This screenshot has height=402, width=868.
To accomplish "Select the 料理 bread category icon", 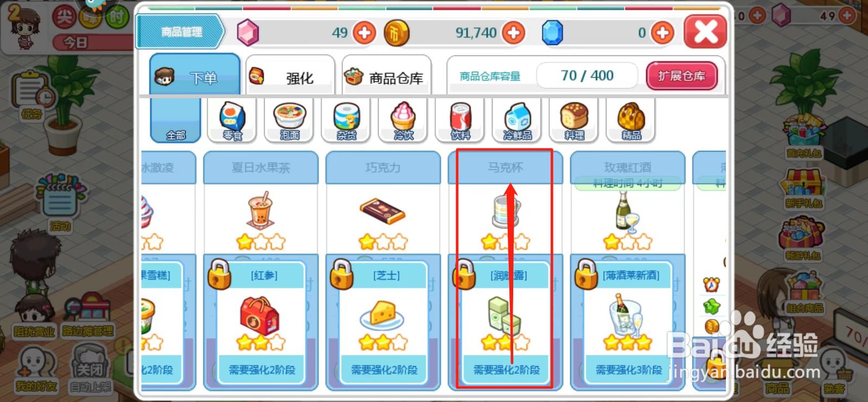I will pyautogui.click(x=574, y=120).
